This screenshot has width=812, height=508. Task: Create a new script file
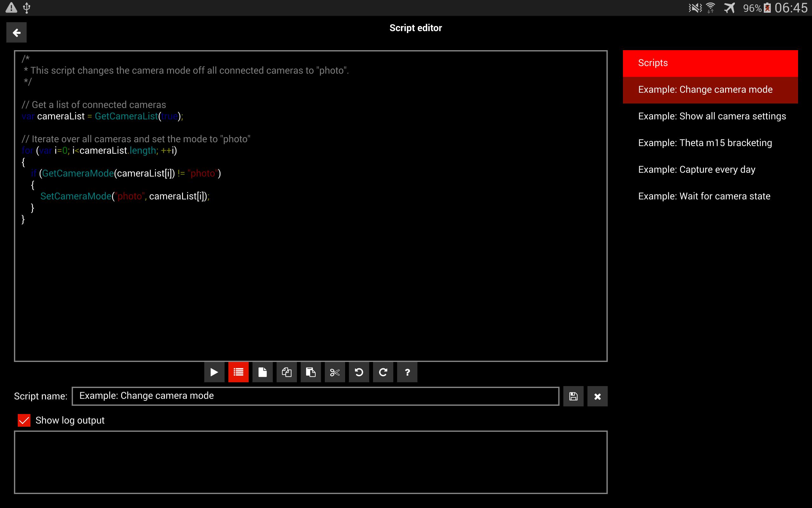tap(262, 372)
